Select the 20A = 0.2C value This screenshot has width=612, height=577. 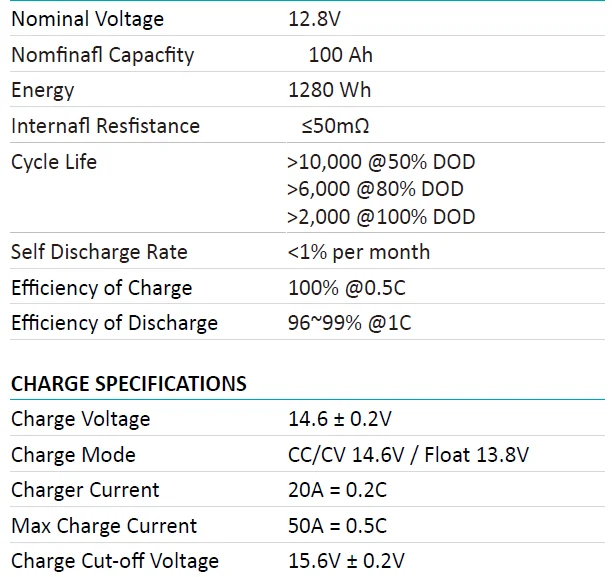(x=337, y=490)
